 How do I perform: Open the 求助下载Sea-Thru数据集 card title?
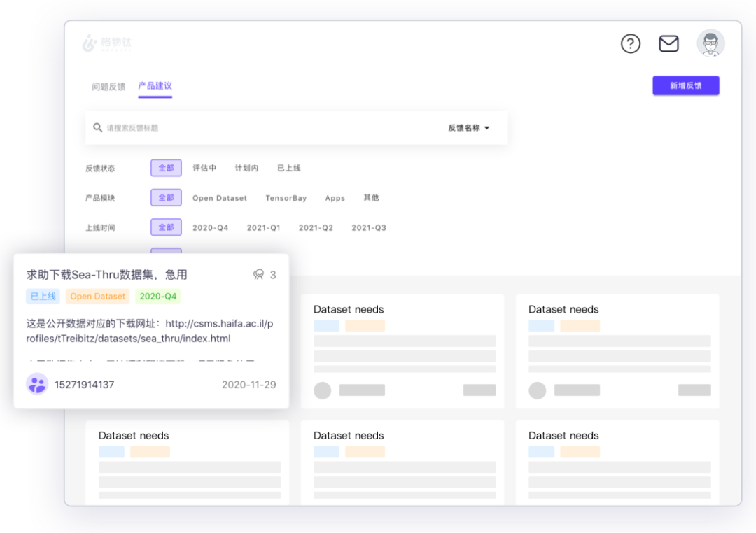coord(106,275)
